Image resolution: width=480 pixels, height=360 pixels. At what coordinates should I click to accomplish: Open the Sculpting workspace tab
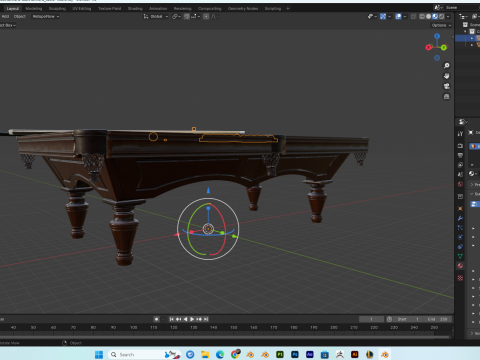(57, 8)
